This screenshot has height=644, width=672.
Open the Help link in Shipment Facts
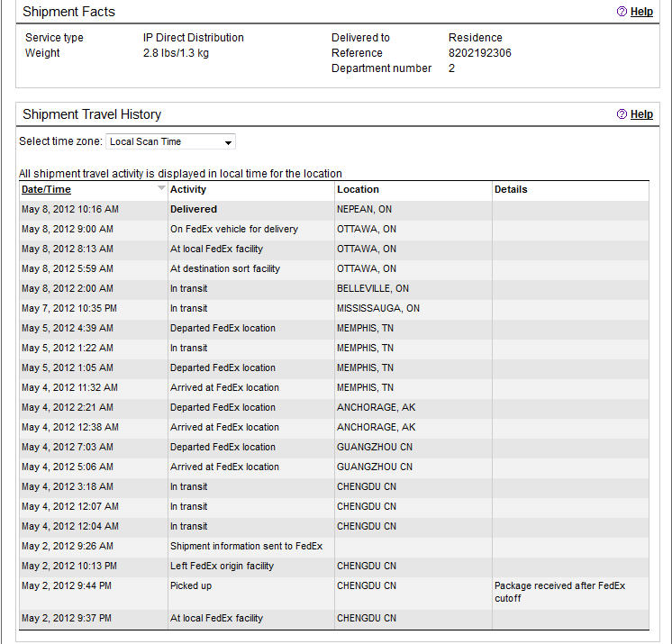(x=641, y=12)
